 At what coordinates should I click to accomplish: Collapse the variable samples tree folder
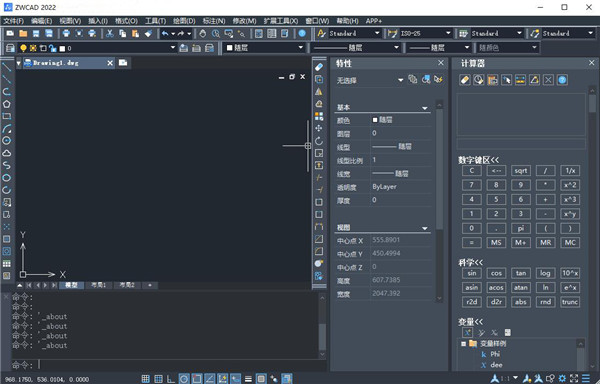(463, 343)
